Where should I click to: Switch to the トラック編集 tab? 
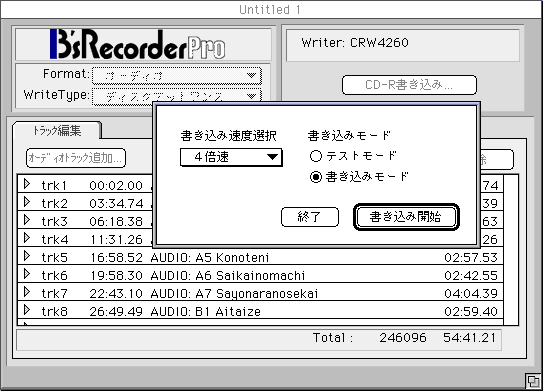(x=57, y=131)
